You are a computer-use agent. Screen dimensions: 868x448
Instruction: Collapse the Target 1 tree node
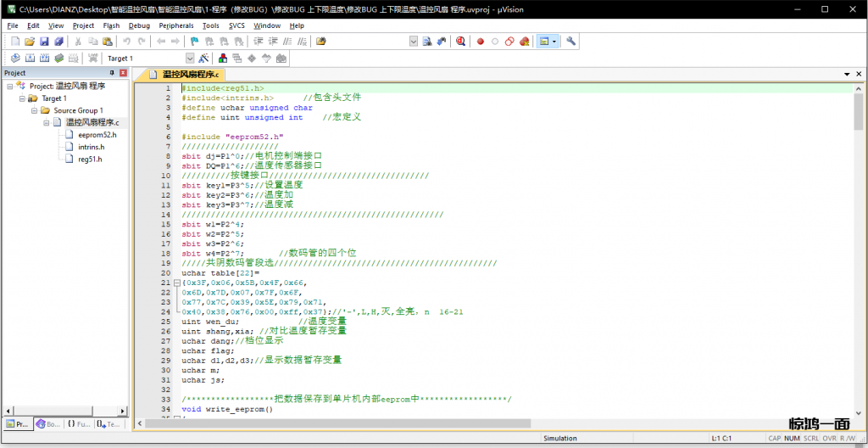click(x=21, y=98)
